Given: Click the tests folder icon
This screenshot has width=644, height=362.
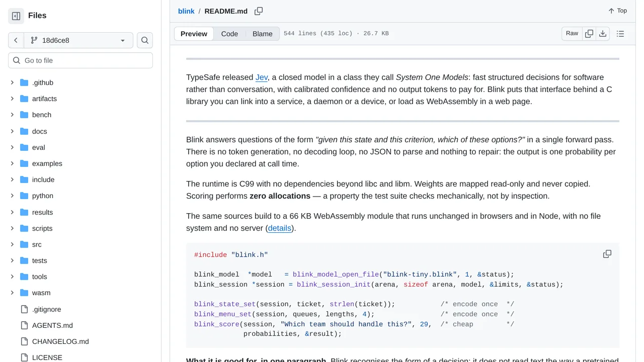Looking at the screenshot, I should tap(24, 260).
